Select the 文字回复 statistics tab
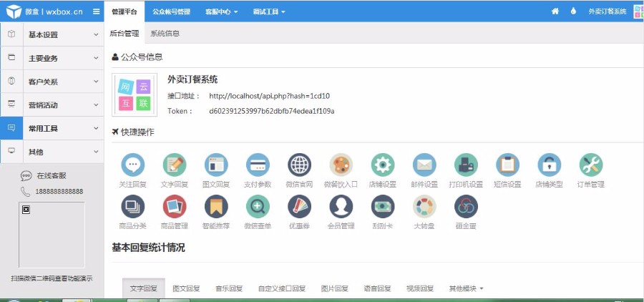Screen dimensions: 644x302 (x=143, y=288)
